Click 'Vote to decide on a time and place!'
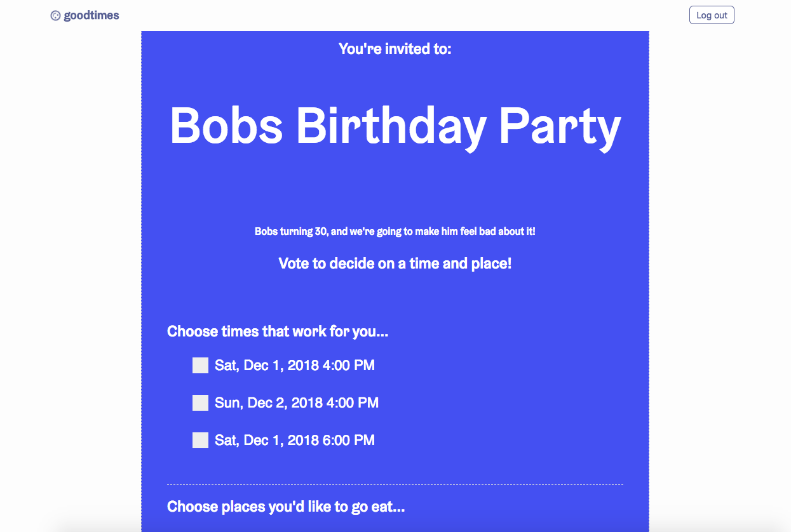This screenshot has width=791, height=532. (x=395, y=263)
